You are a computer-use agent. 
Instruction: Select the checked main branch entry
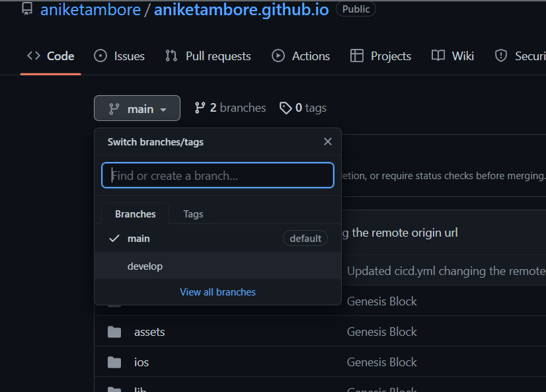coord(139,239)
